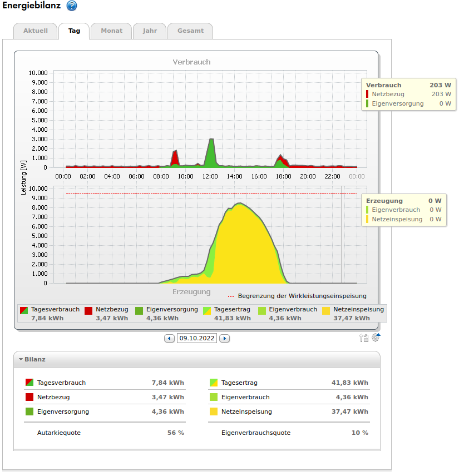Click Netzeinspeisung yellow legend icon
This screenshot has height=476, width=464.
coord(326,310)
